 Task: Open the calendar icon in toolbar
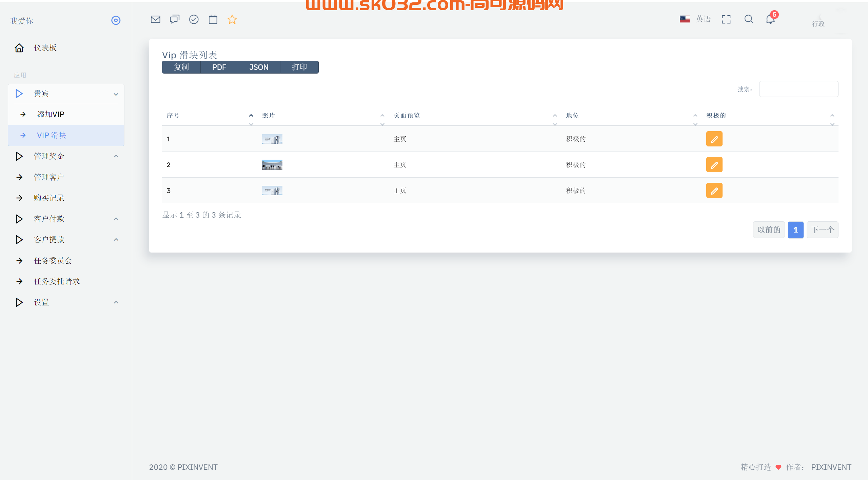click(x=213, y=19)
